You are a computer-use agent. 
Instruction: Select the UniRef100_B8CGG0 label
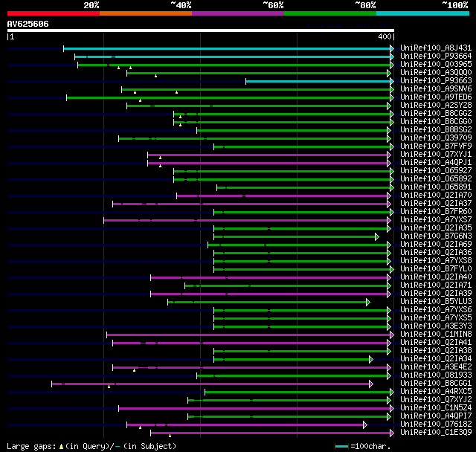[436, 122]
